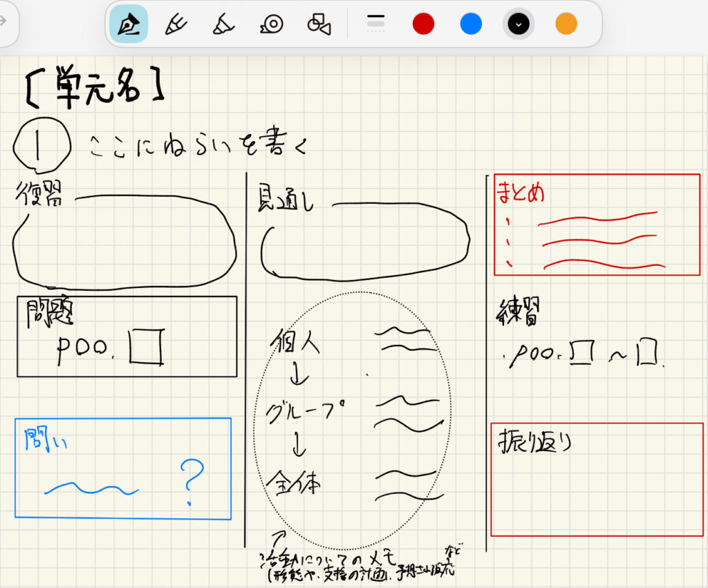Select the brush pen tool
Screen dimensions: 708x588
(x=176, y=24)
